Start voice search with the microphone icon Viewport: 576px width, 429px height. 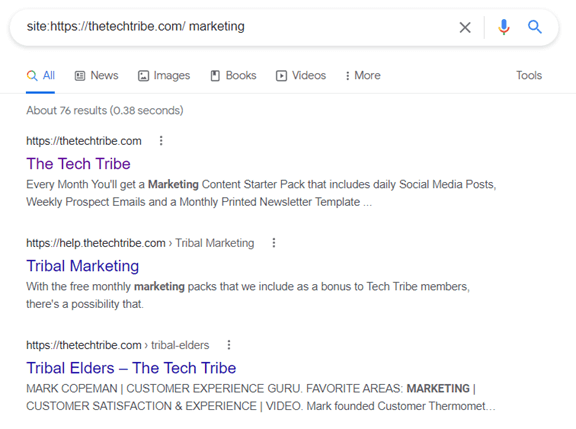(504, 27)
